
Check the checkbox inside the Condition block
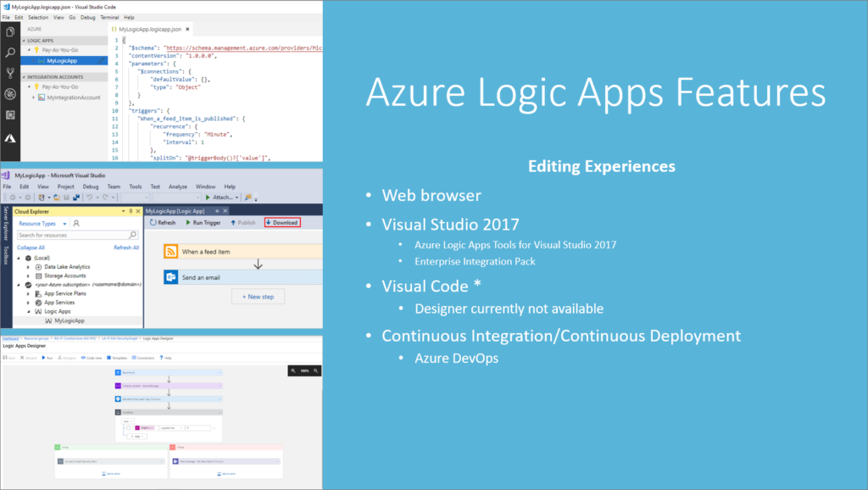[129, 427]
